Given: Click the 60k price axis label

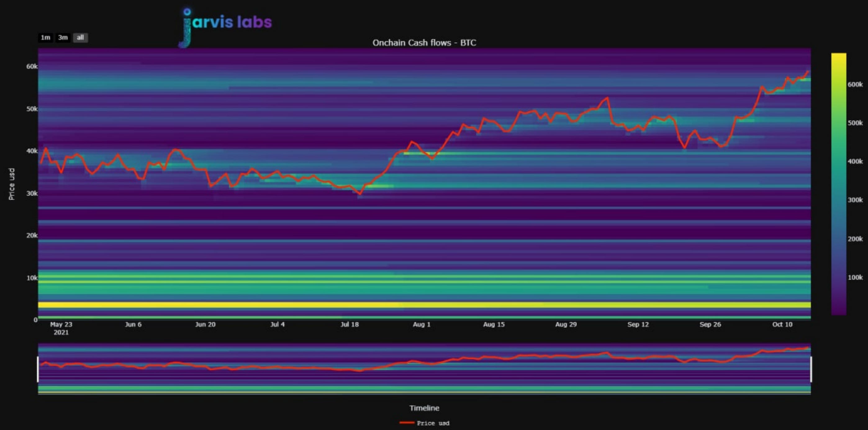Looking at the screenshot, I should point(32,66).
